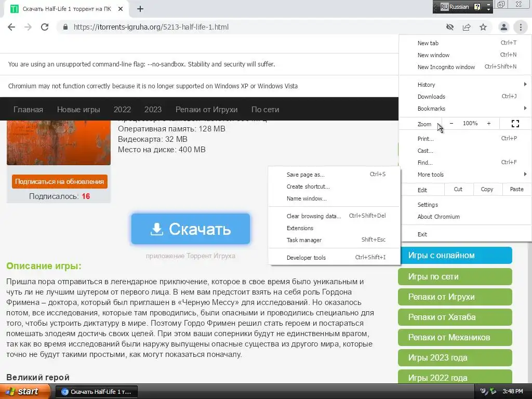This screenshot has height=399, width=532.
Task: Click Подписаться на обновления button
Action: point(59,181)
